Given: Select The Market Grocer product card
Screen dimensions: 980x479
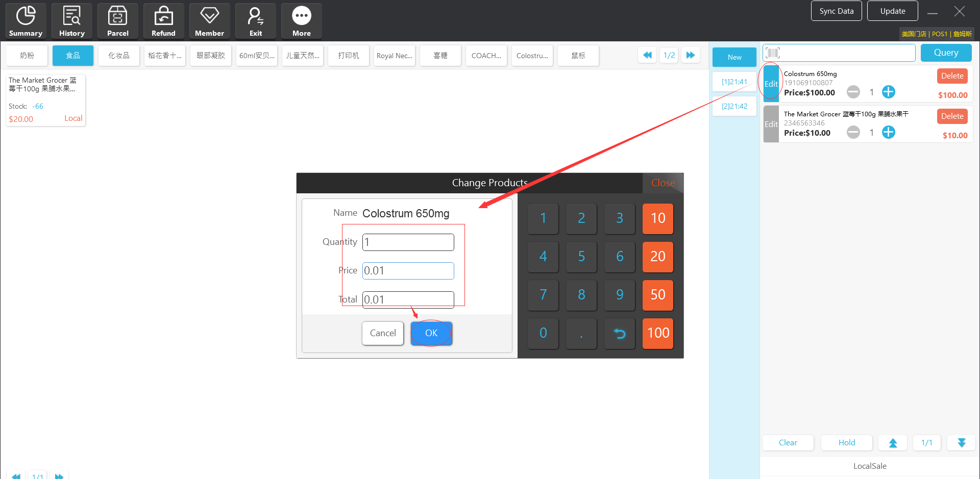Looking at the screenshot, I should [x=45, y=100].
